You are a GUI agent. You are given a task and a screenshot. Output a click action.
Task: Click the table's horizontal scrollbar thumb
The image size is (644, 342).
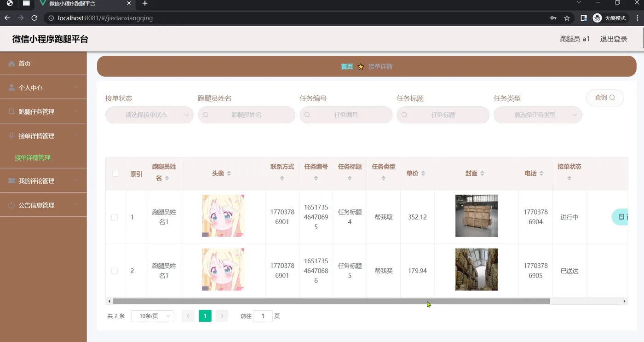(x=331, y=301)
